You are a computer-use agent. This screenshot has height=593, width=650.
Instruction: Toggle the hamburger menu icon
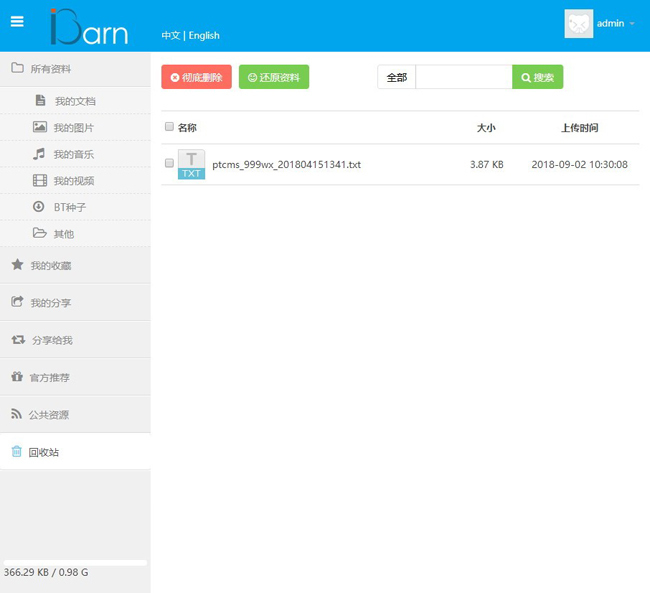point(17,21)
